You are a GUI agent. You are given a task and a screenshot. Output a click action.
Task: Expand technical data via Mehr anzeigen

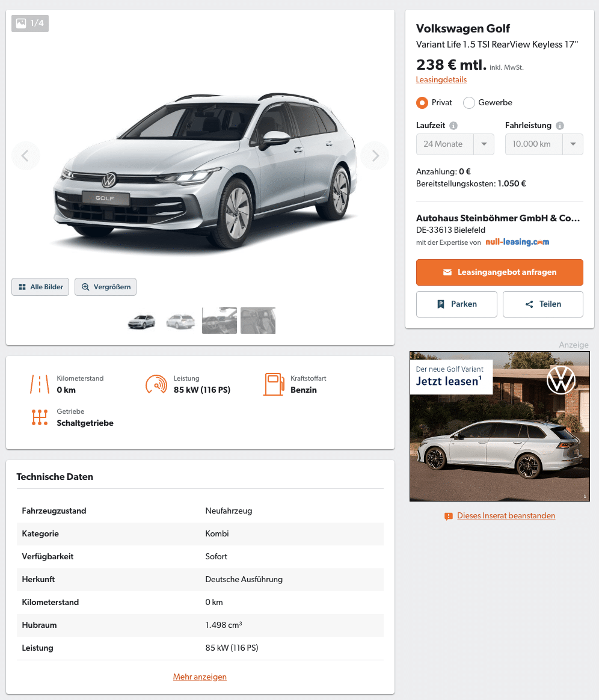pyautogui.click(x=200, y=677)
